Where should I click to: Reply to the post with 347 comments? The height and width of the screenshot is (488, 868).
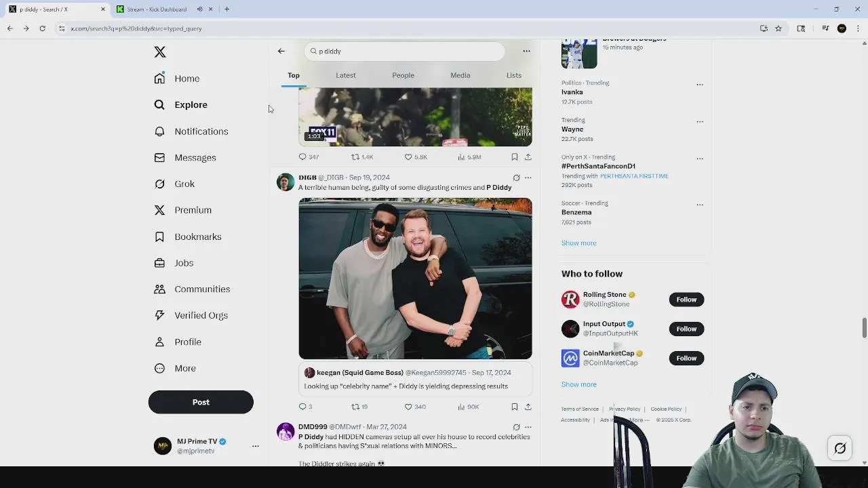[309, 157]
